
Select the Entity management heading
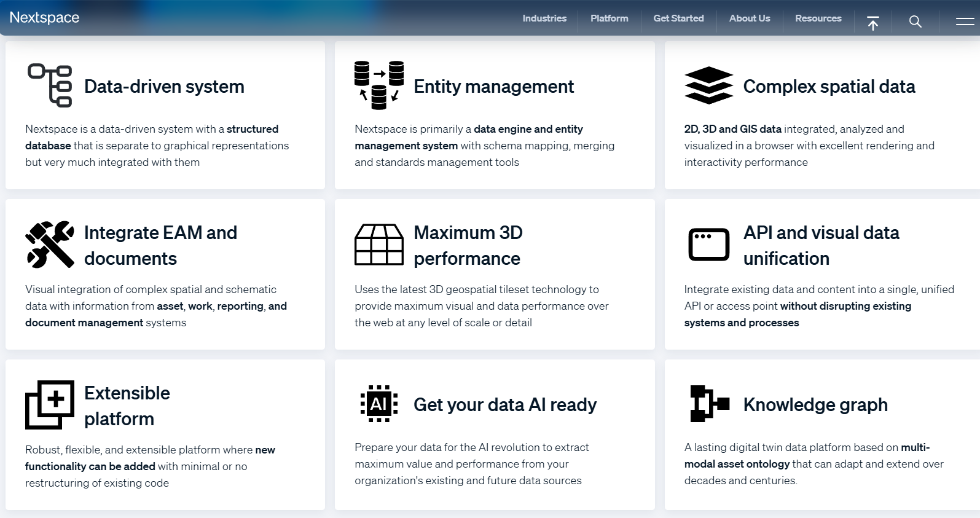[494, 87]
